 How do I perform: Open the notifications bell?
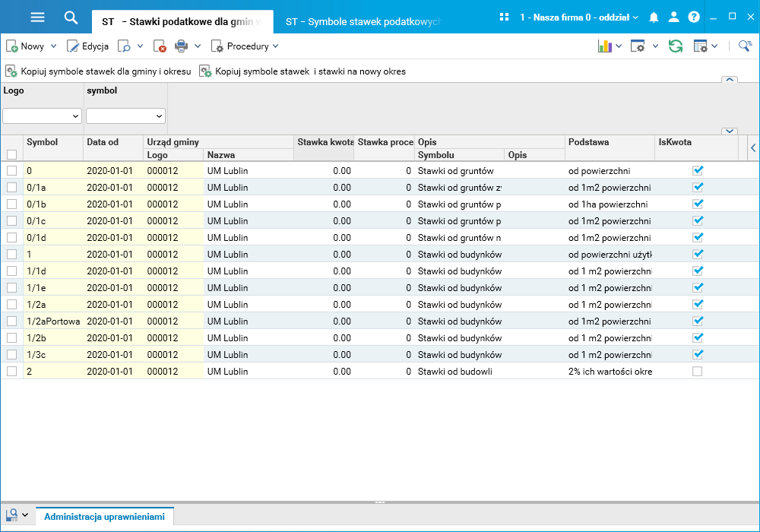(654, 17)
